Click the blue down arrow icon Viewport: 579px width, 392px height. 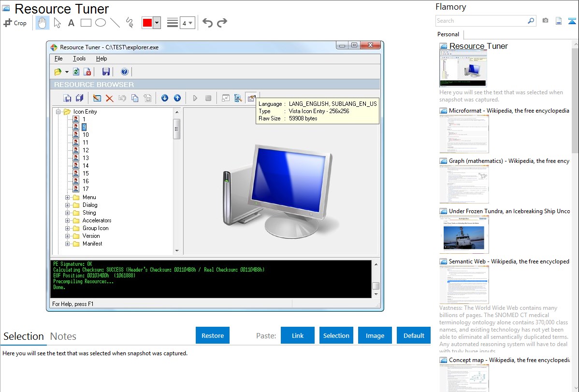click(165, 98)
